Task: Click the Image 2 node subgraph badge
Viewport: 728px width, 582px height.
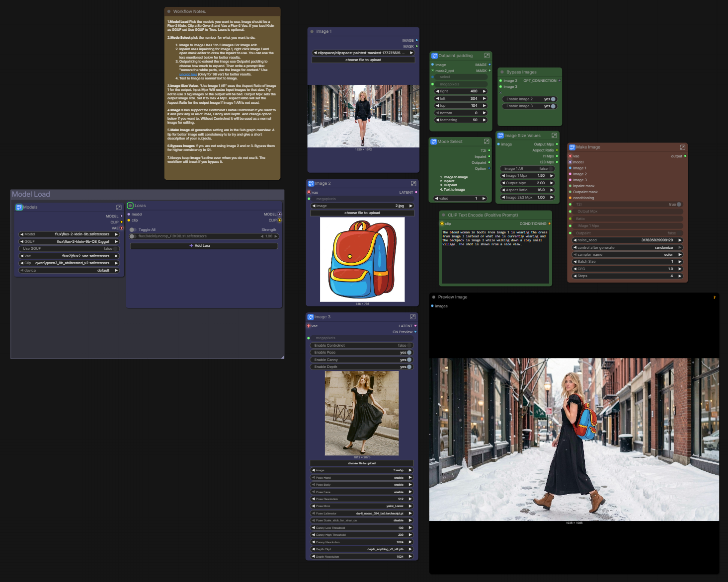Action: (x=311, y=184)
